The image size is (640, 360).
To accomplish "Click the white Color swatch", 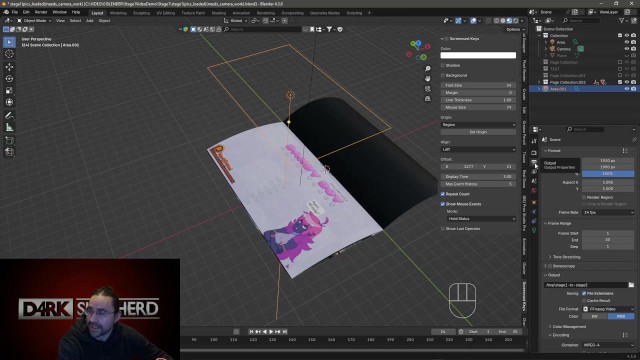I will (x=478, y=55).
